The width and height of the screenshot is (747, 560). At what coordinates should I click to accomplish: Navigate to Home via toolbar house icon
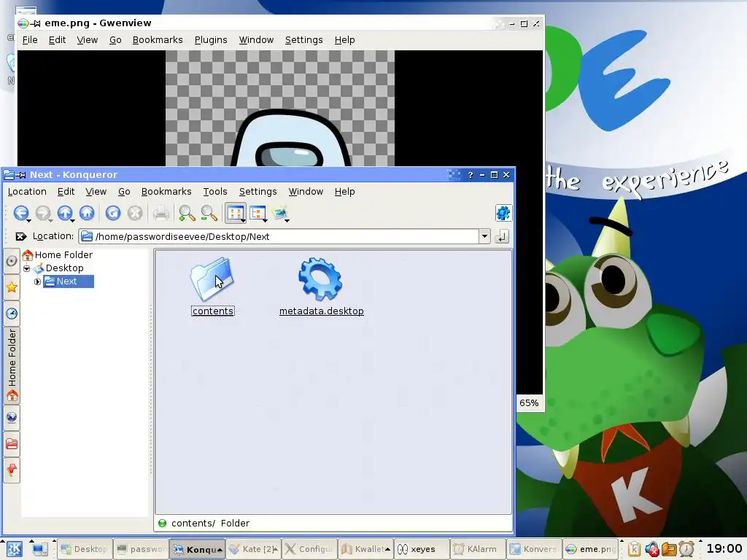[87, 213]
